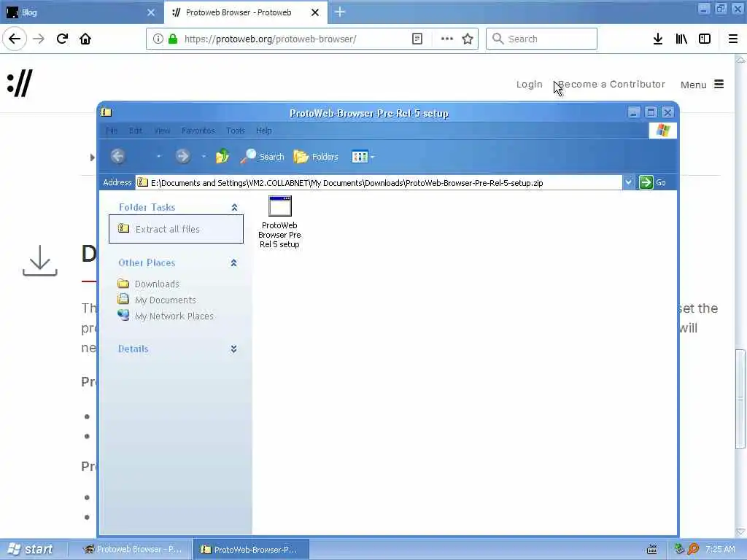Open the Favorites menu in Explorer
The image size is (747, 560).
[198, 131]
